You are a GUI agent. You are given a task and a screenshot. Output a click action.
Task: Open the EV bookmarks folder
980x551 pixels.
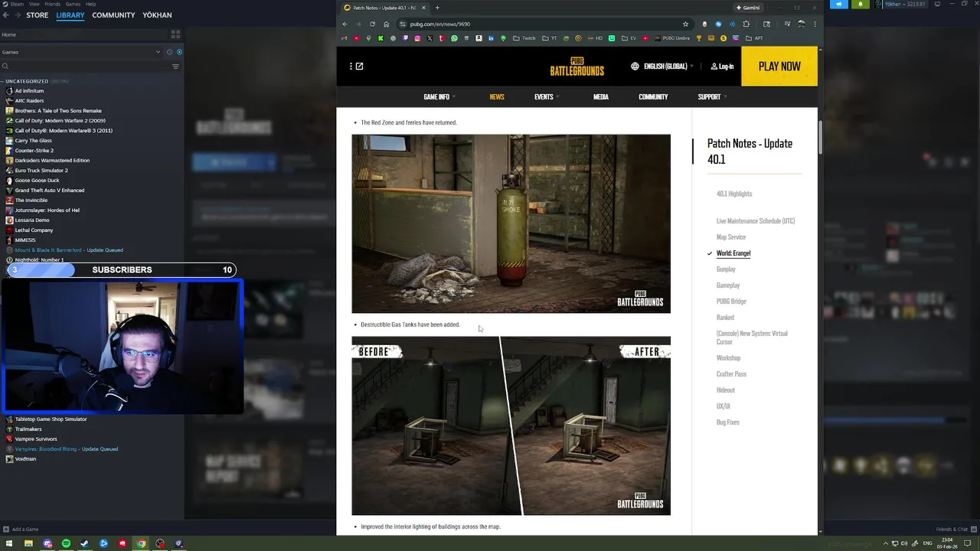click(629, 38)
